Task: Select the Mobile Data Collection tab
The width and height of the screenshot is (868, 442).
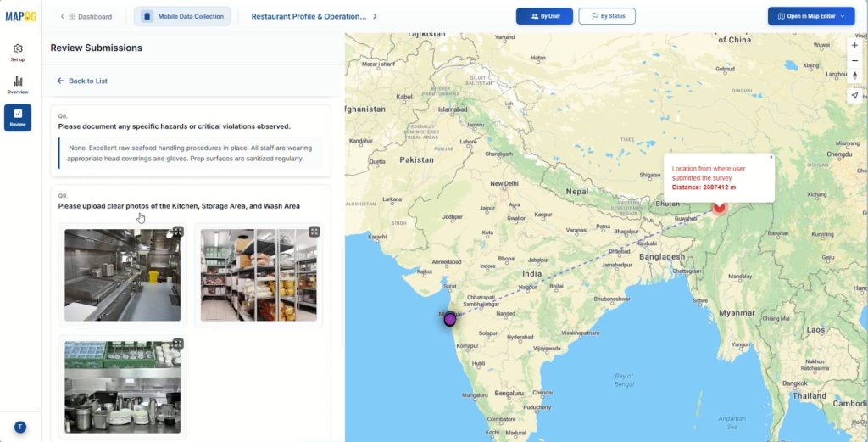Action: [182, 16]
